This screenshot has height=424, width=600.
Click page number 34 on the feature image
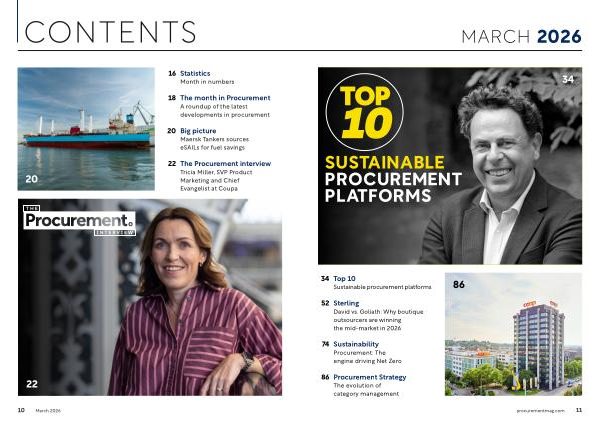(567, 79)
